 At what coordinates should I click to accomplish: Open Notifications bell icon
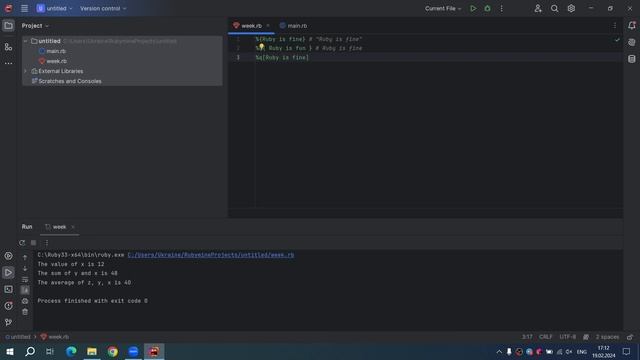point(632,26)
